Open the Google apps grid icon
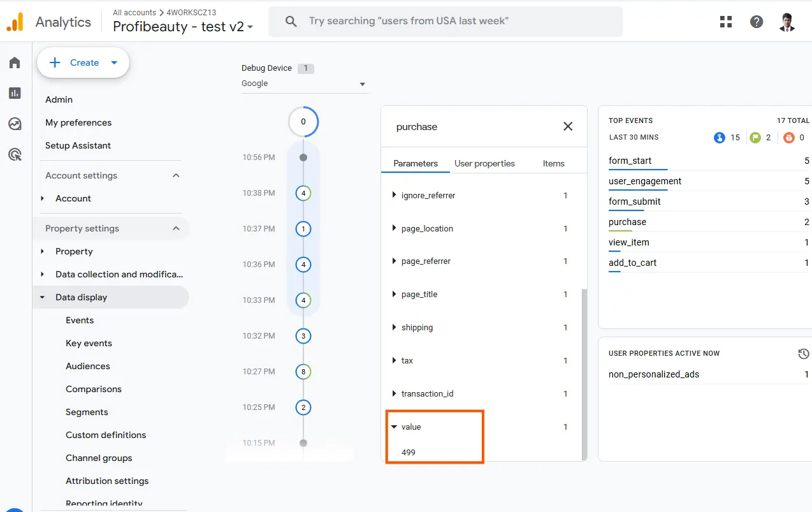 (x=726, y=22)
